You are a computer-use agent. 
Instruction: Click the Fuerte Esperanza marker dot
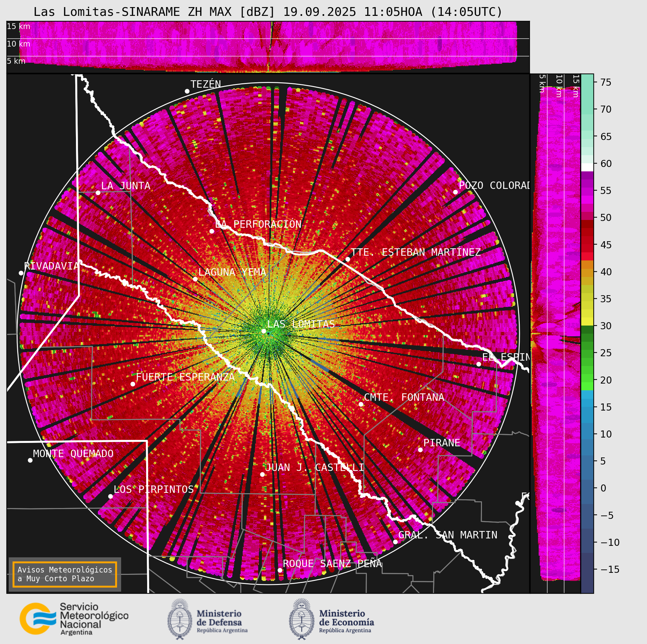click(x=133, y=384)
